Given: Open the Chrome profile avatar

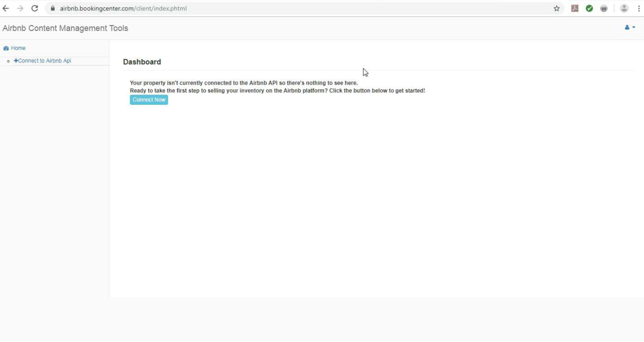Looking at the screenshot, I should [624, 8].
